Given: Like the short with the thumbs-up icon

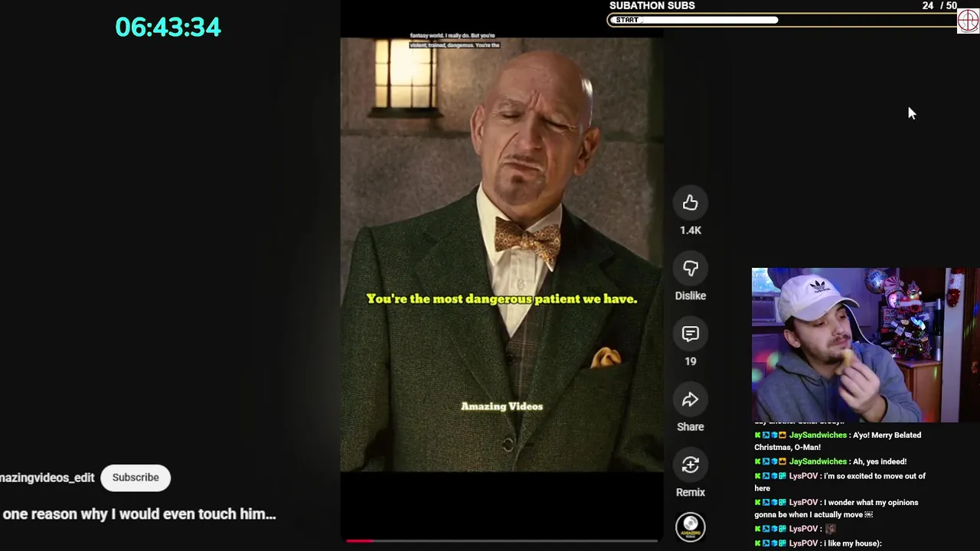Looking at the screenshot, I should 691,203.
